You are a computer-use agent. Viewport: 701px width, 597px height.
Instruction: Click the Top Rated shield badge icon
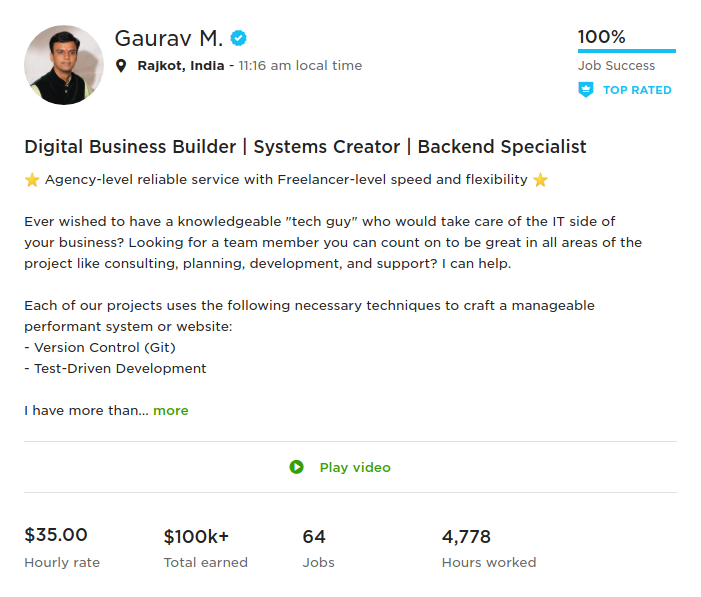[586, 90]
